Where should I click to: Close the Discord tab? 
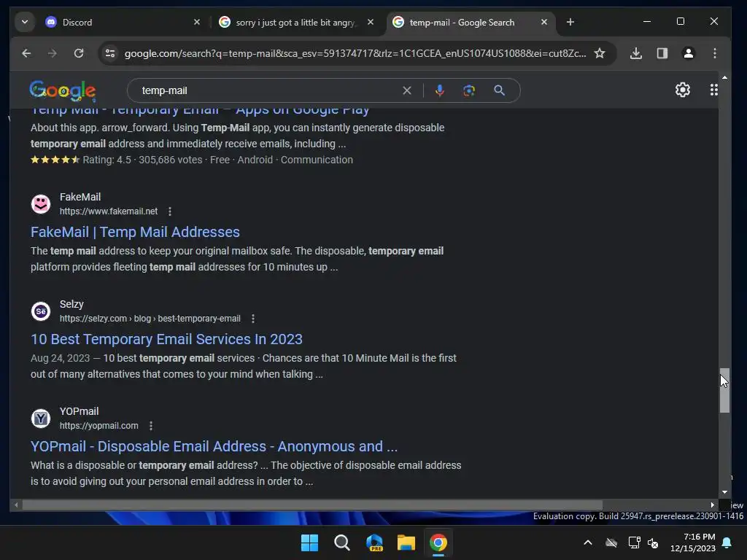click(197, 22)
